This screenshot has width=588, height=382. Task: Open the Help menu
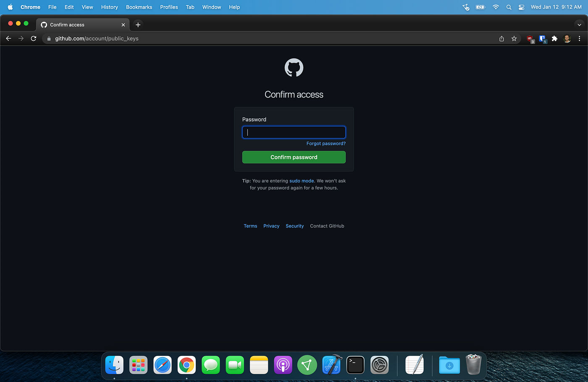[x=234, y=7]
